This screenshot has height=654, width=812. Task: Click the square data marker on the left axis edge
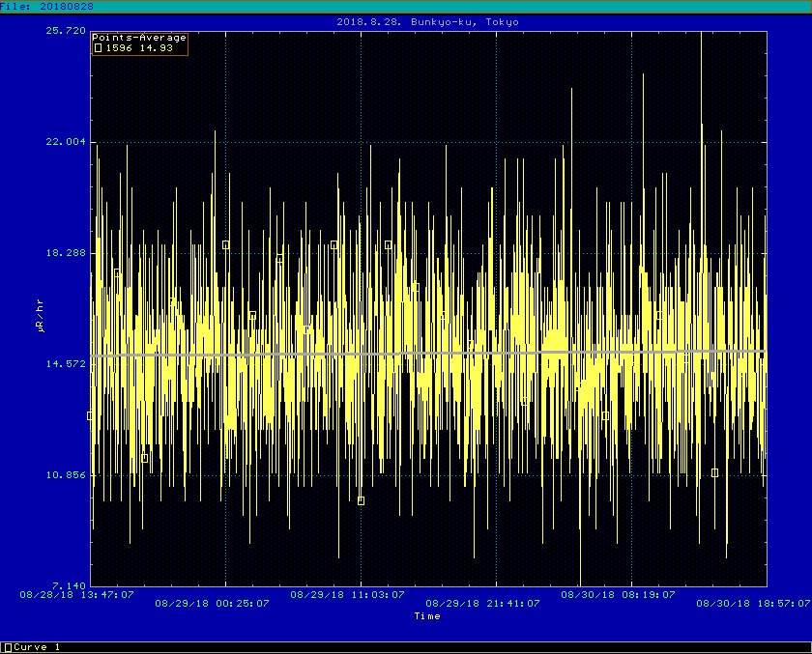coord(91,415)
